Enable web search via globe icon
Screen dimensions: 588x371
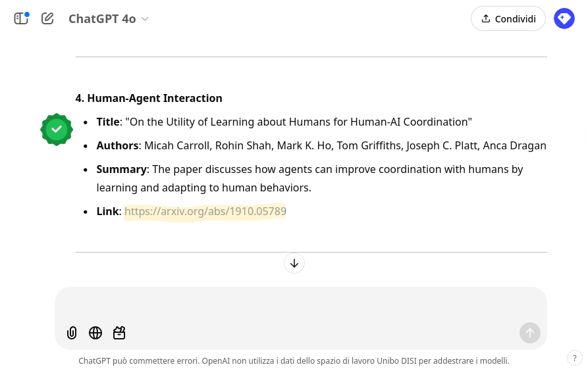click(x=95, y=333)
